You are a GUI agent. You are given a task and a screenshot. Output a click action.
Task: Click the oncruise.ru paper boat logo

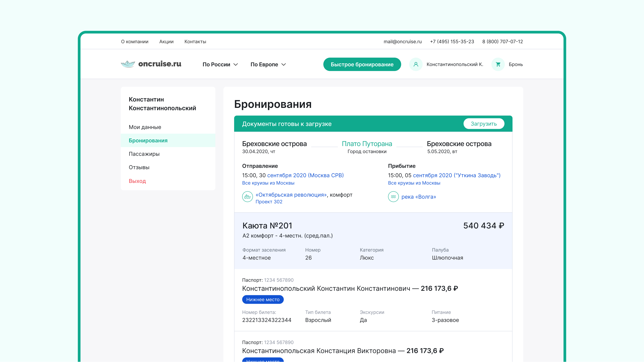151,64
